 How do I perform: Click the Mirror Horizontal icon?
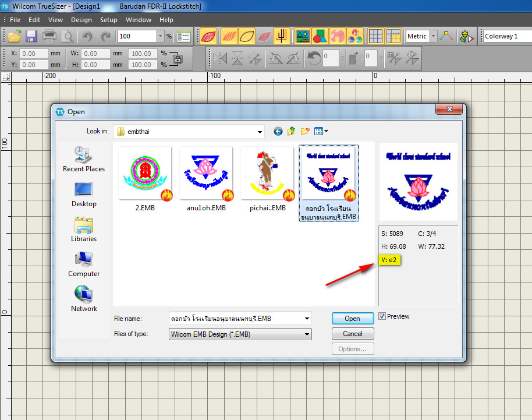click(220, 58)
